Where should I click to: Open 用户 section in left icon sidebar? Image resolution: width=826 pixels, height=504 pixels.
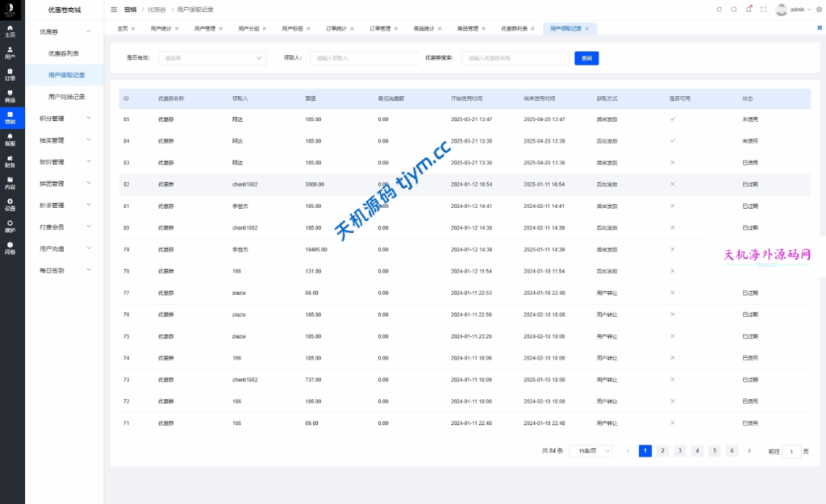(10, 53)
